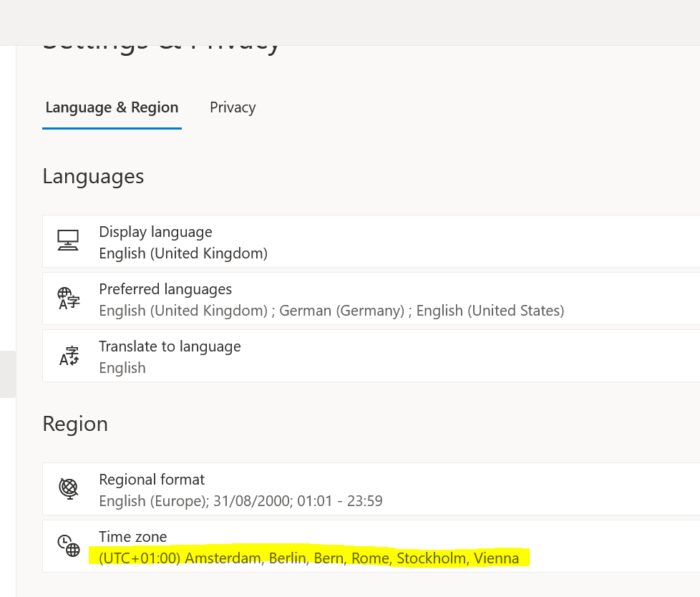
Task: Click the English (Europe) regional format value
Action: [x=240, y=501]
